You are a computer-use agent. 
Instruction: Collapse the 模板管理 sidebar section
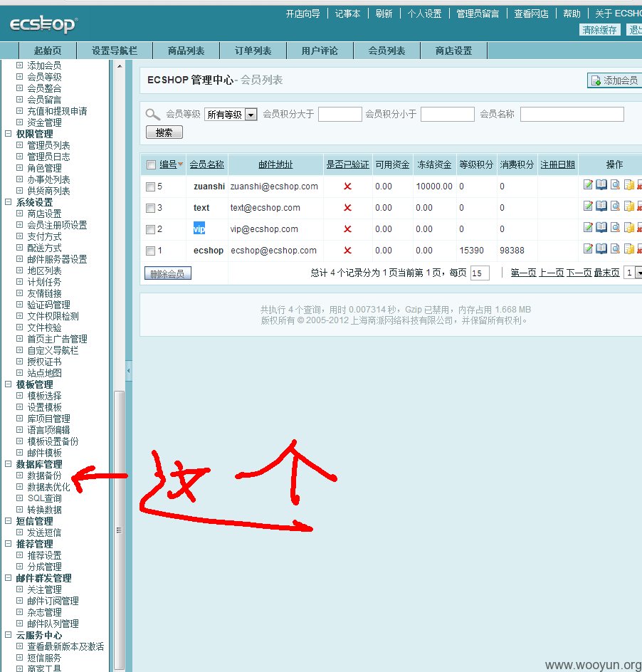pos(8,384)
